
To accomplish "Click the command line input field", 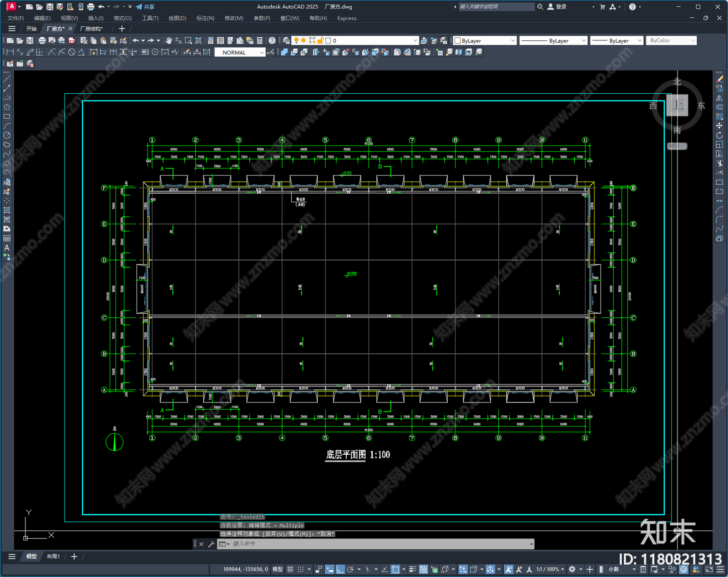I will point(375,544).
